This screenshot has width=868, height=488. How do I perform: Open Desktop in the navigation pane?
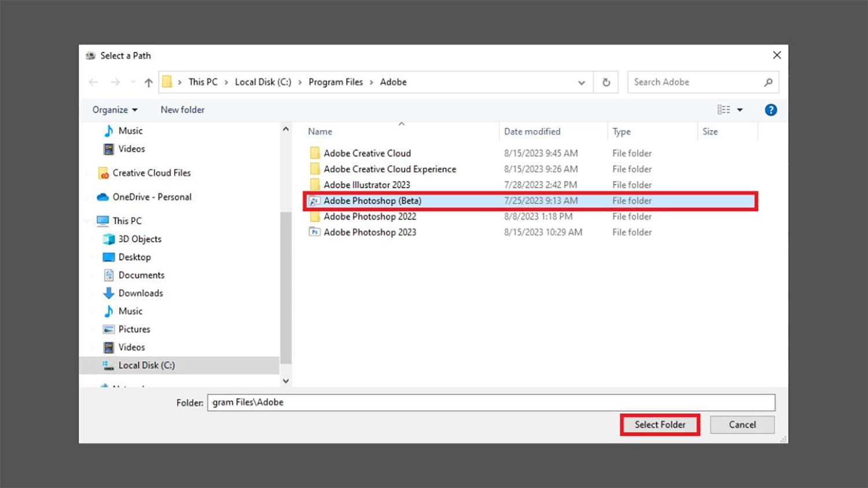[x=134, y=257]
